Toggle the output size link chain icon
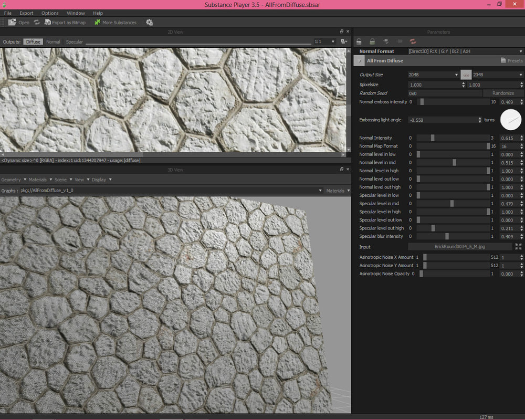 [x=466, y=74]
